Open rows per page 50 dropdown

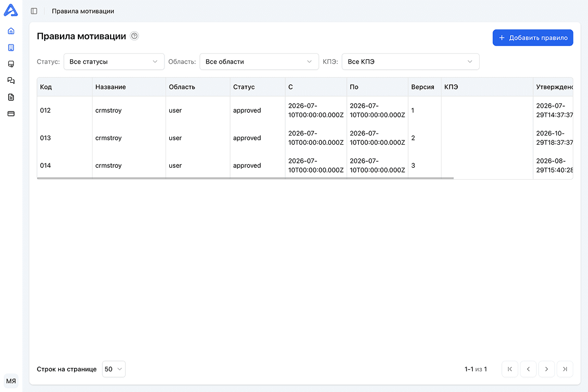[x=114, y=369]
